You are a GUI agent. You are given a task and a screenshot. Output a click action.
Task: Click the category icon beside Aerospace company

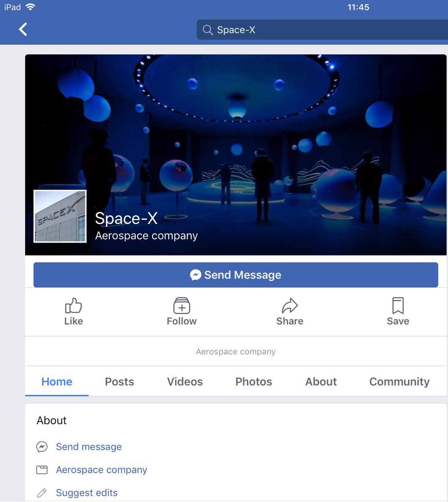click(x=42, y=470)
